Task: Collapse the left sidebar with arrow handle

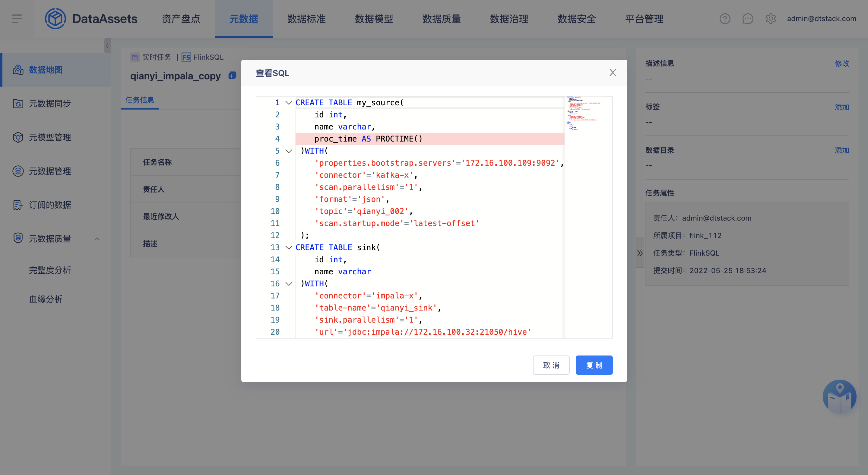Action: click(107, 46)
